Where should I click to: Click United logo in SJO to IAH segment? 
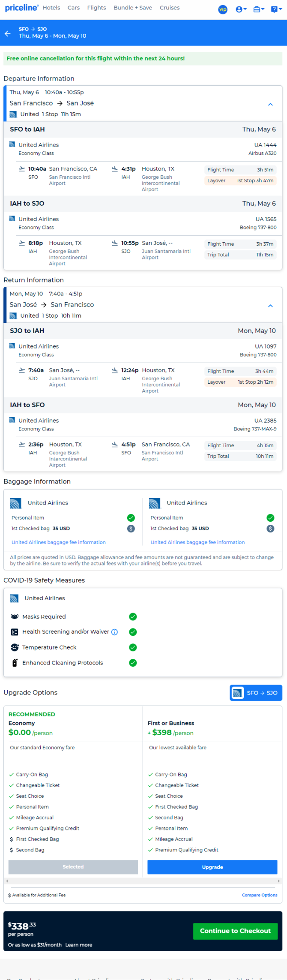[x=12, y=346]
